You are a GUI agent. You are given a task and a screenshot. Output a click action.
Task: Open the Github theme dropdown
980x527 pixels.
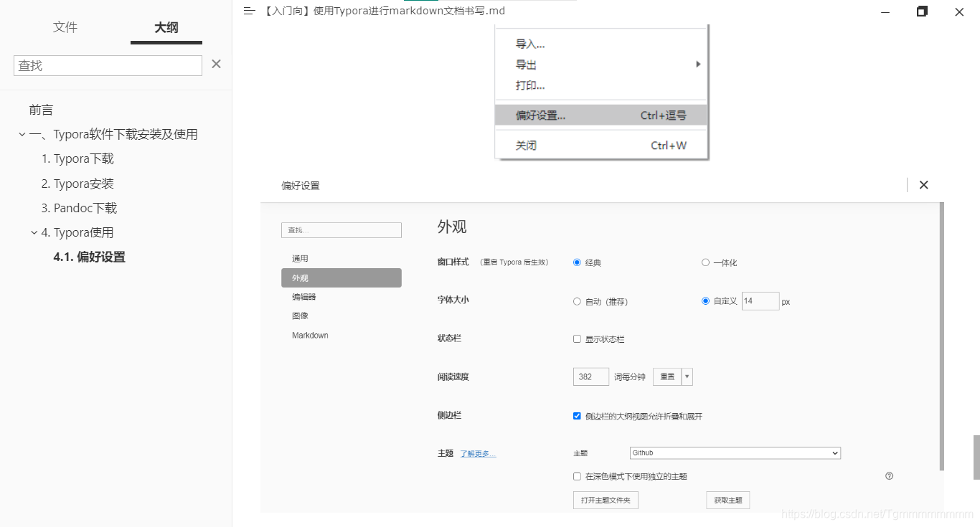pyautogui.click(x=734, y=452)
